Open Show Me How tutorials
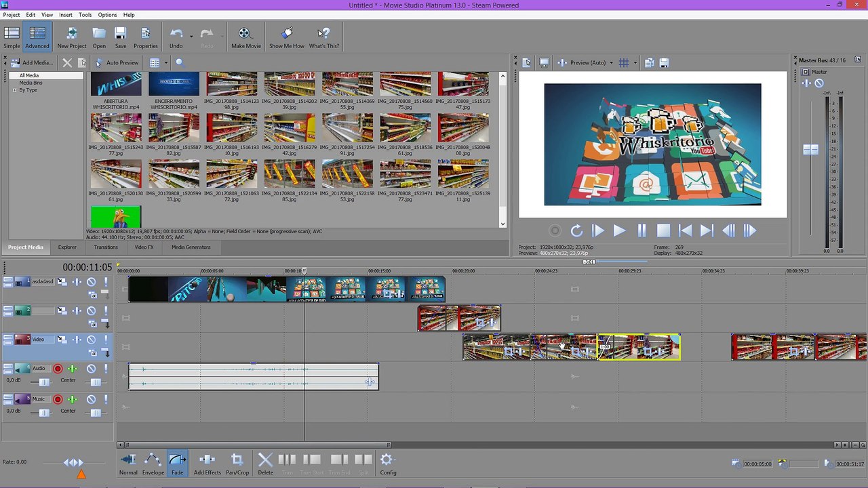 [x=286, y=37]
